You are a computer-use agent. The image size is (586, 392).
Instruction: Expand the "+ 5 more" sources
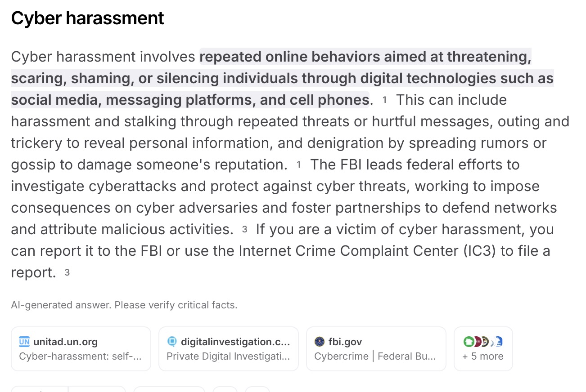(482, 356)
